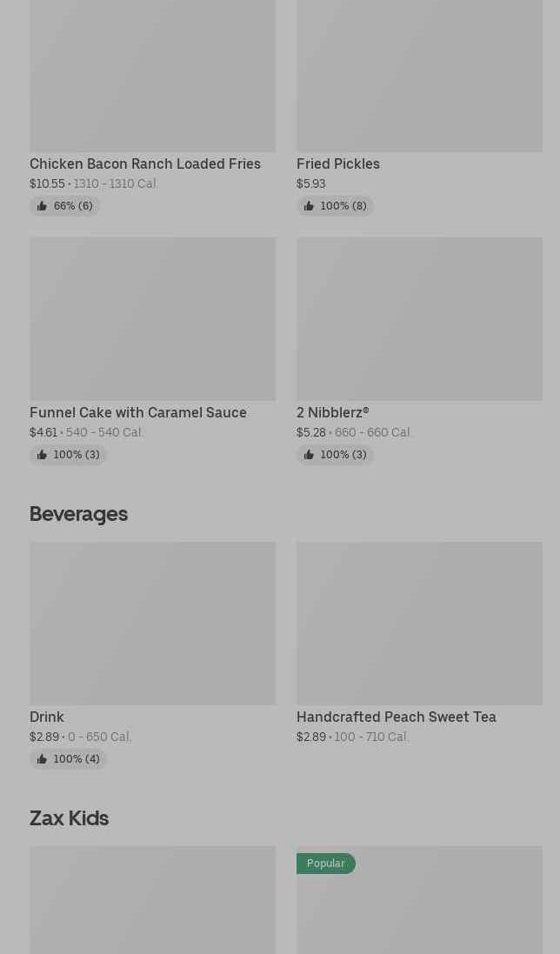Click the Chicken Bacon Ranch Loaded Fries title
This screenshot has width=560, height=954.
(145, 163)
